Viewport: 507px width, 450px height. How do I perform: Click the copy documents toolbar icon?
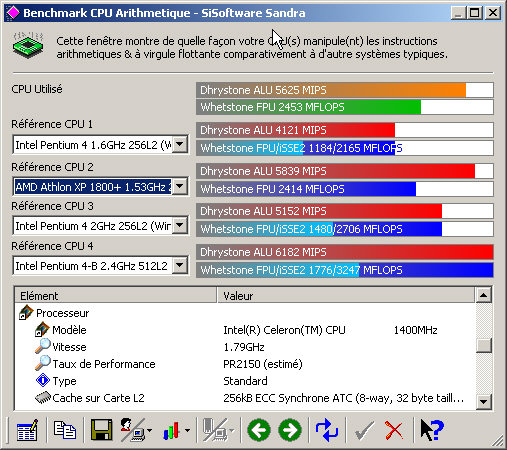[65, 430]
